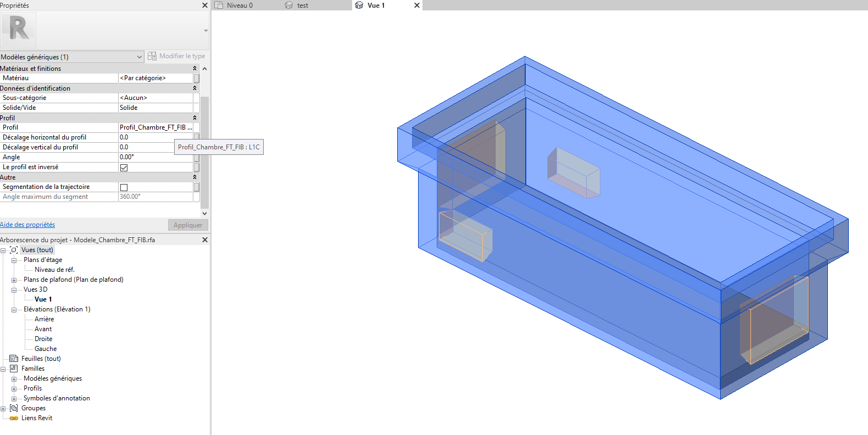Click the Modifier le type button
The image size is (868, 435).
click(x=176, y=56)
